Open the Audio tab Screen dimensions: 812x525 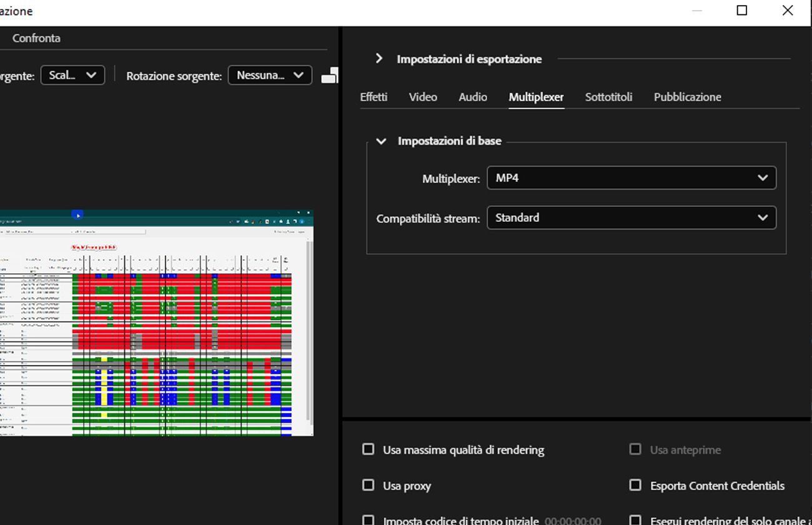coord(473,97)
